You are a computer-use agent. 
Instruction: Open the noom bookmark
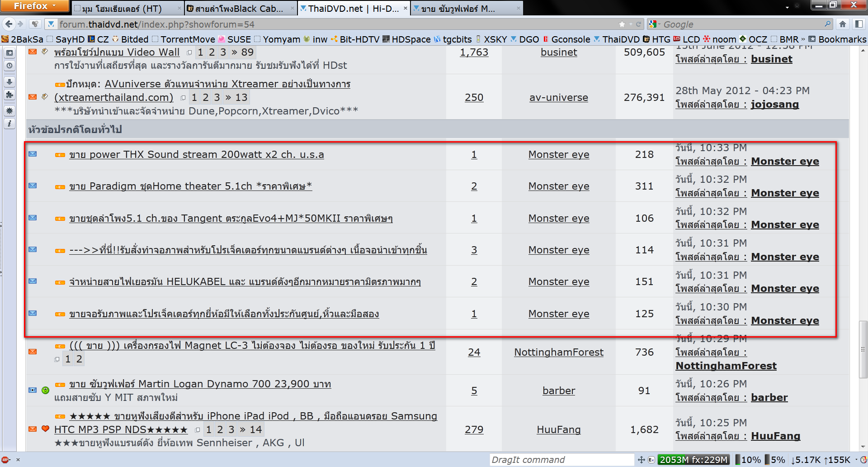pyautogui.click(x=719, y=39)
